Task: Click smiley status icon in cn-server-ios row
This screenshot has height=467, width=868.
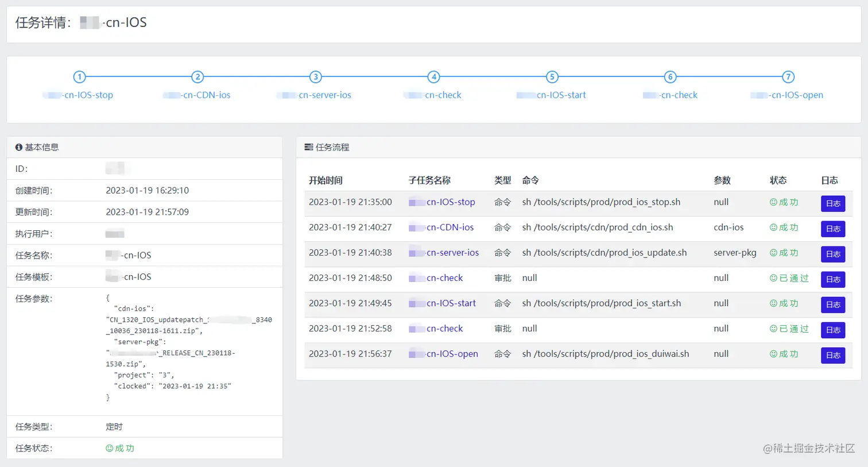Action: pos(773,253)
